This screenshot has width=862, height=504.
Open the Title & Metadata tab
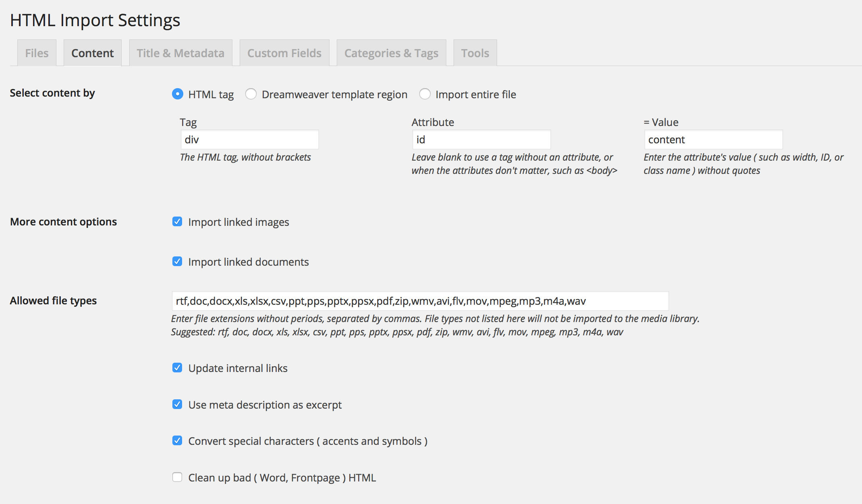pos(180,53)
